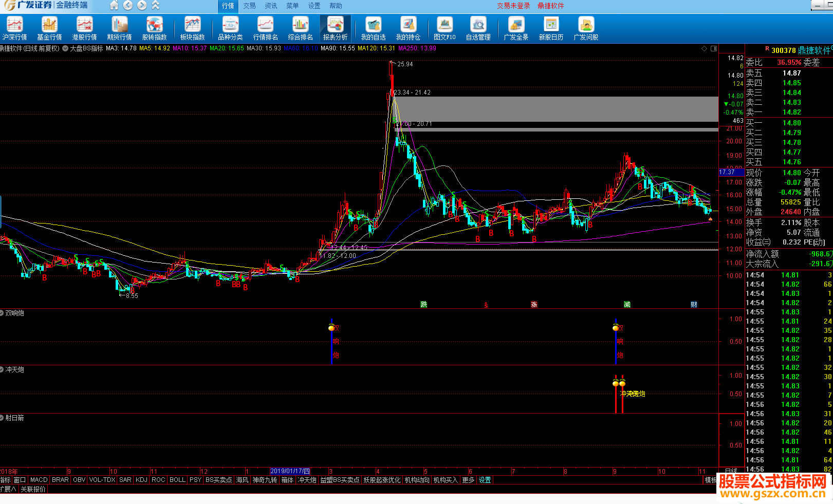The image size is (833, 504).
Task: Open 综合排名 comprehensive ranking
Action: tap(300, 29)
